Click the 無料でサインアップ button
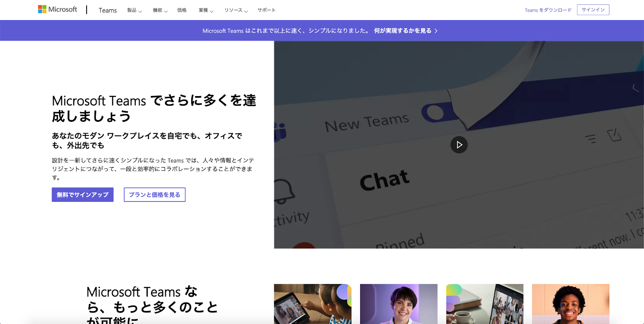This screenshot has width=644, height=324. (x=83, y=195)
